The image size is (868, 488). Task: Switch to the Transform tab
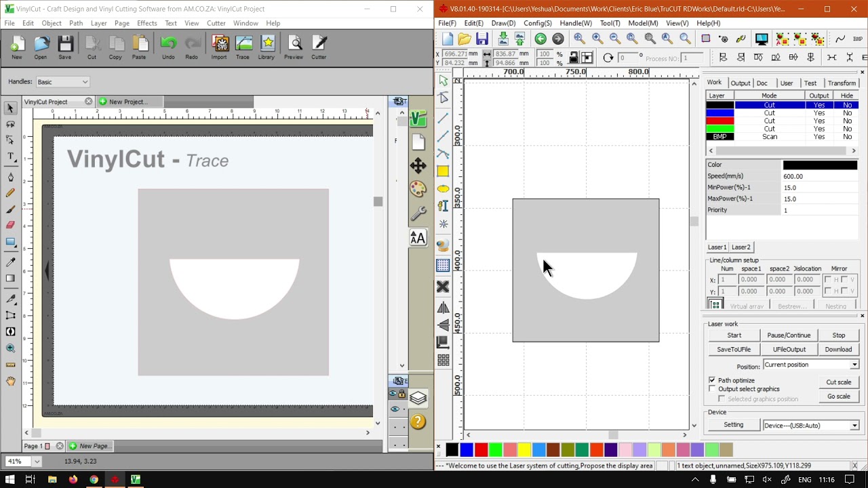(842, 83)
